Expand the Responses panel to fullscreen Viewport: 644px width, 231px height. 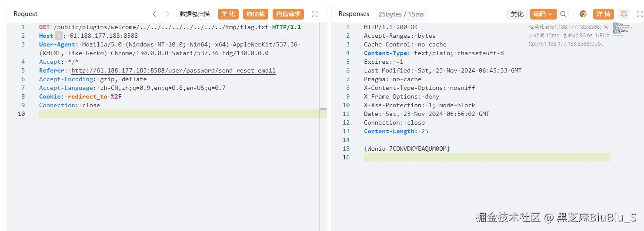640,14
